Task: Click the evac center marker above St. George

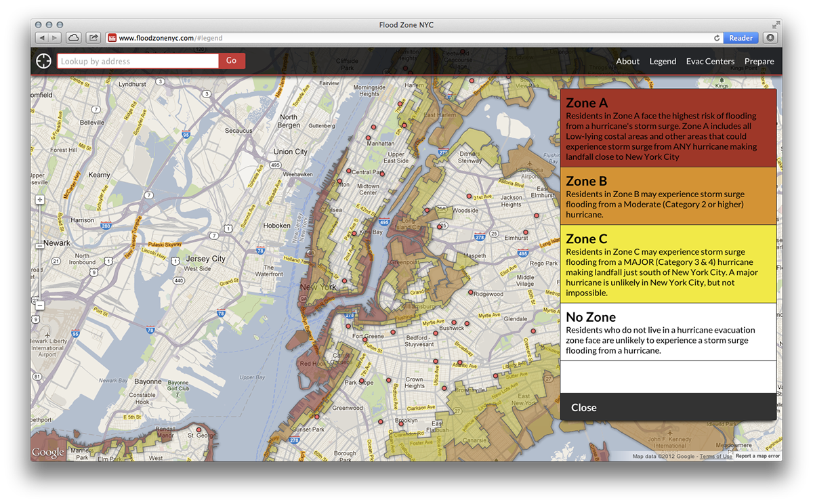Action: (x=199, y=429)
